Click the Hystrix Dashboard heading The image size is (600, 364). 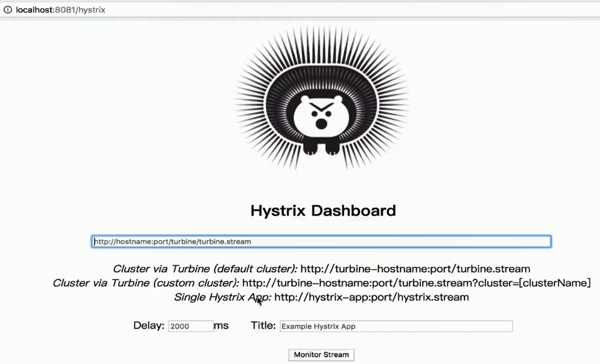click(x=323, y=210)
